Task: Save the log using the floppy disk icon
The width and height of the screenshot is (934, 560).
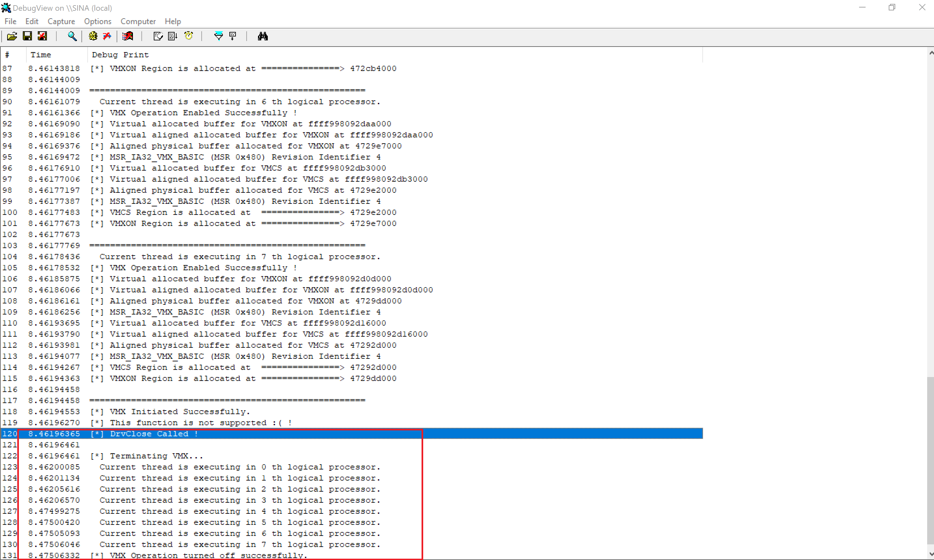Action: [27, 36]
